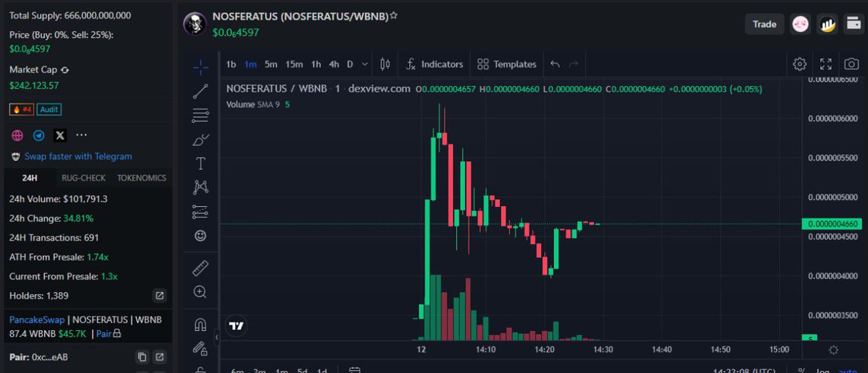Click the Pair lock link
868x373 pixels.
pyautogui.click(x=109, y=334)
